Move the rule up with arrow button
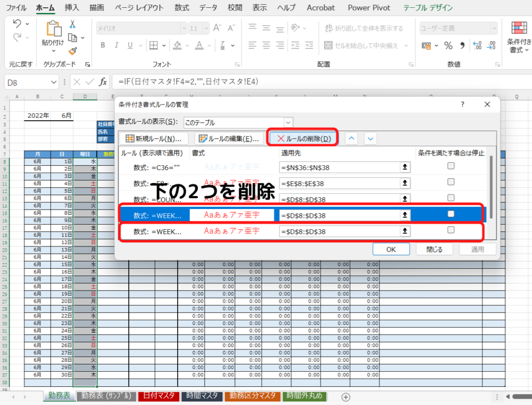Image resolution: width=532 pixels, height=405 pixels. (352, 138)
